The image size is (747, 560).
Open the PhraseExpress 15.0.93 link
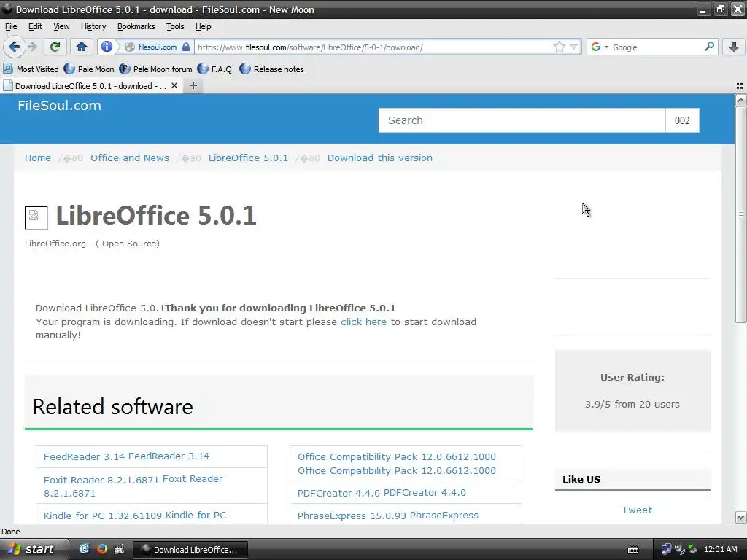388,516
